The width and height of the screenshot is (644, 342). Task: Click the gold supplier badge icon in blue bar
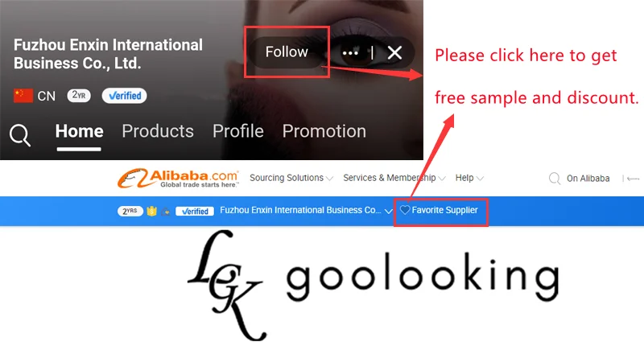(151, 211)
